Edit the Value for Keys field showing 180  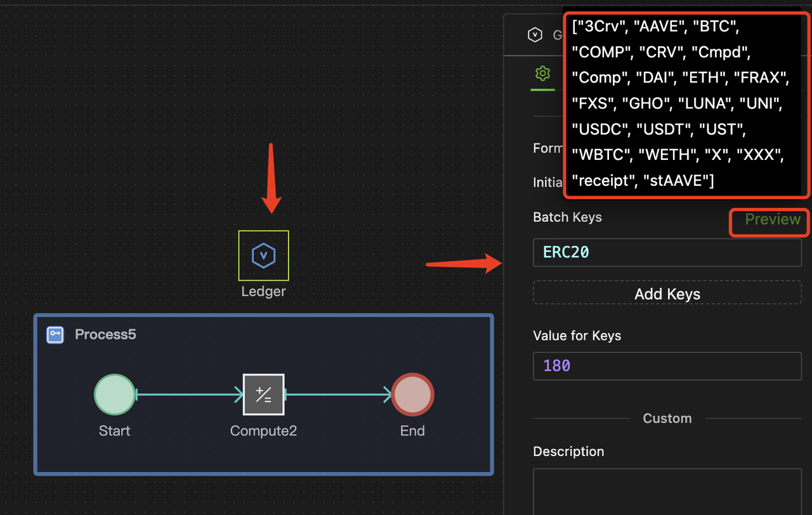coord(667,365)
